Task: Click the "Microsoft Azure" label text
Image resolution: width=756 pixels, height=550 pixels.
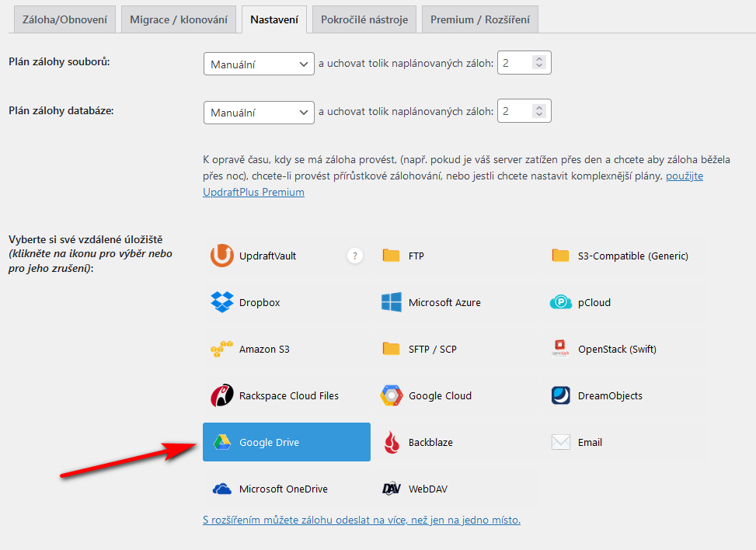Action: tap(444, 302)
